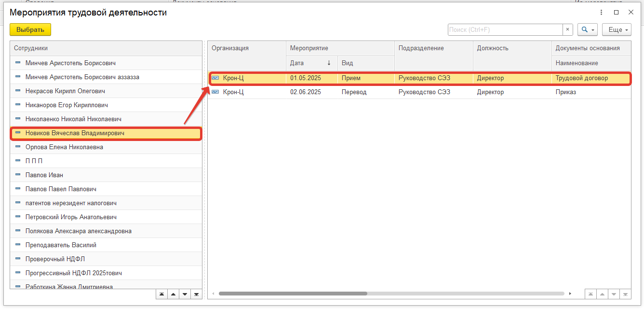Select employee Некрасов Кирилл Олегович

click(65, 91)
